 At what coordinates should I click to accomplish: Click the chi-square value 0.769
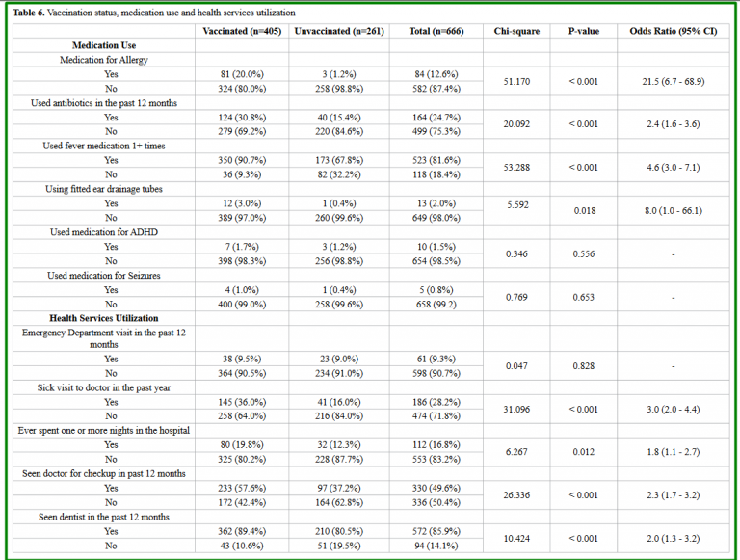516,297
